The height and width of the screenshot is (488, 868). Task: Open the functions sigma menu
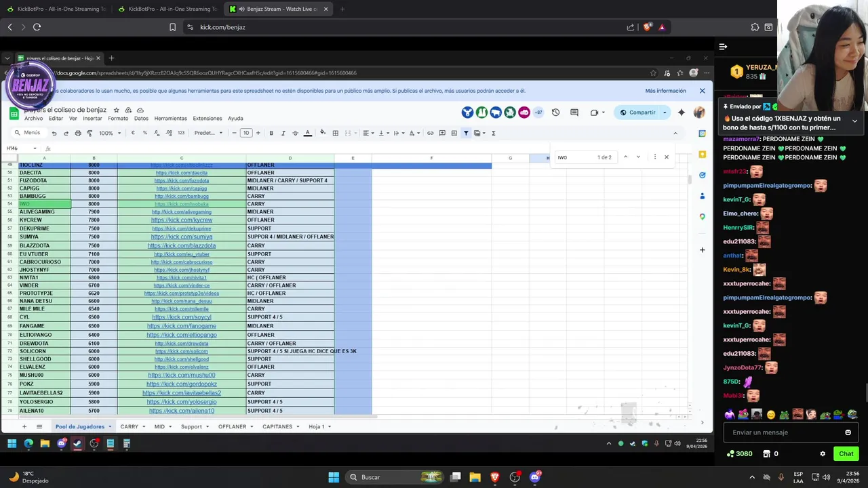pos(493,134)
